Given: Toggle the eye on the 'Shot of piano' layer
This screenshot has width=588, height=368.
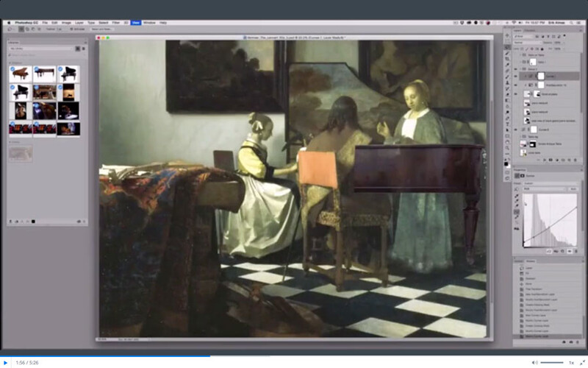Looking at the screenshot, I should point(516,94).
